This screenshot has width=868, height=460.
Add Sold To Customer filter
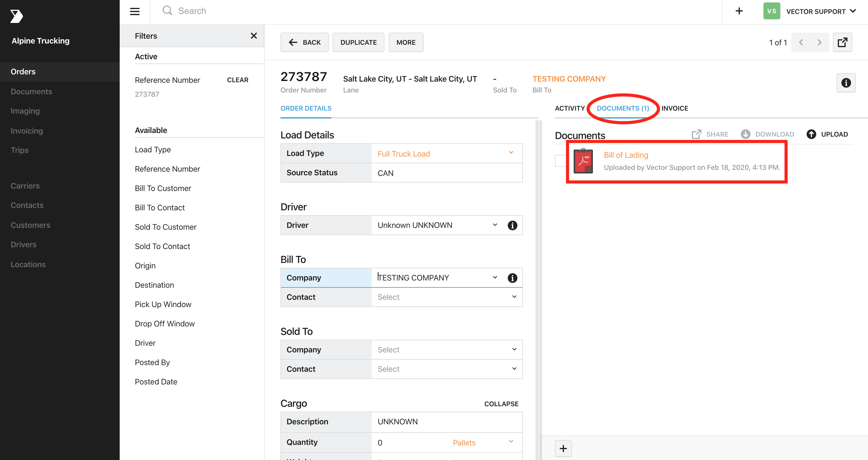[x=165, y=227]
